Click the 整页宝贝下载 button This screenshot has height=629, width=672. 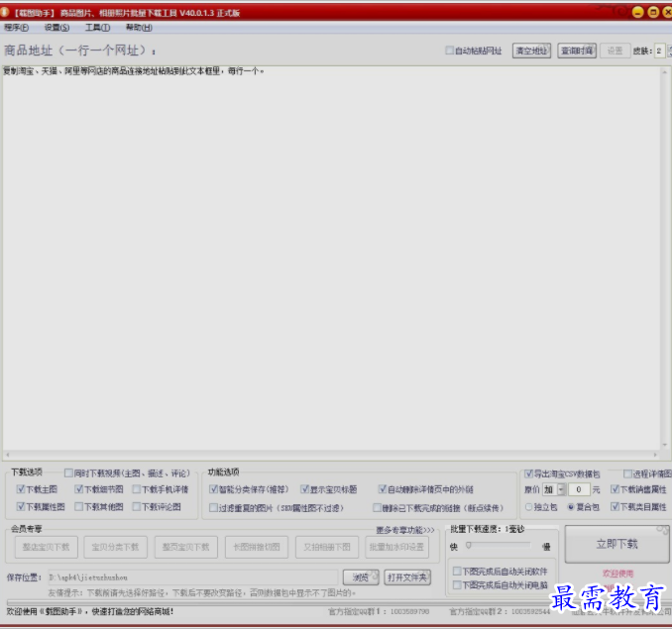(x=186, y=547)
